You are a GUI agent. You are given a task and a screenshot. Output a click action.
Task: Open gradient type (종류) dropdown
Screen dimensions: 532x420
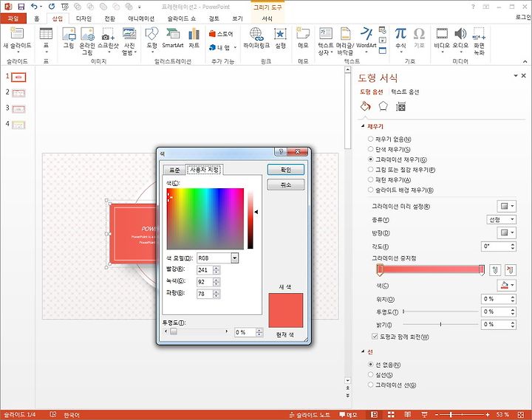tap(501, 220)
